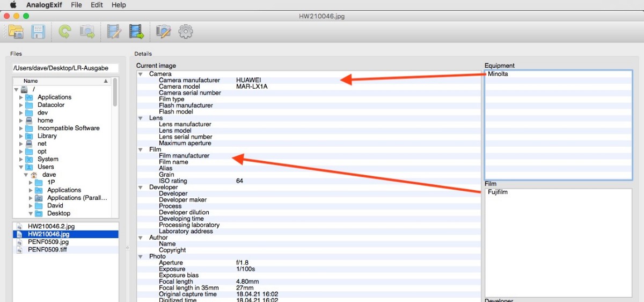Select the PENF0509.tiff file

point(48,250)
